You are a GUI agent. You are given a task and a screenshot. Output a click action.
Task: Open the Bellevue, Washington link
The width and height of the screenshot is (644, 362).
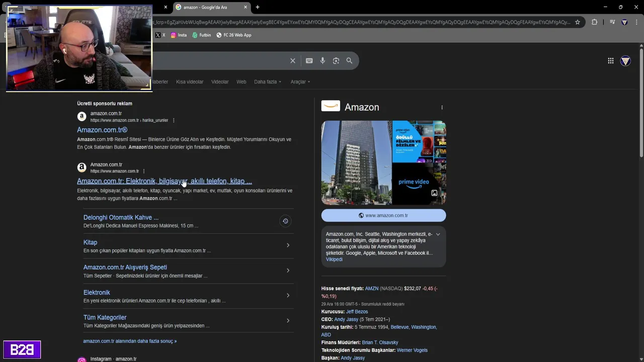[x=414, y=327]
